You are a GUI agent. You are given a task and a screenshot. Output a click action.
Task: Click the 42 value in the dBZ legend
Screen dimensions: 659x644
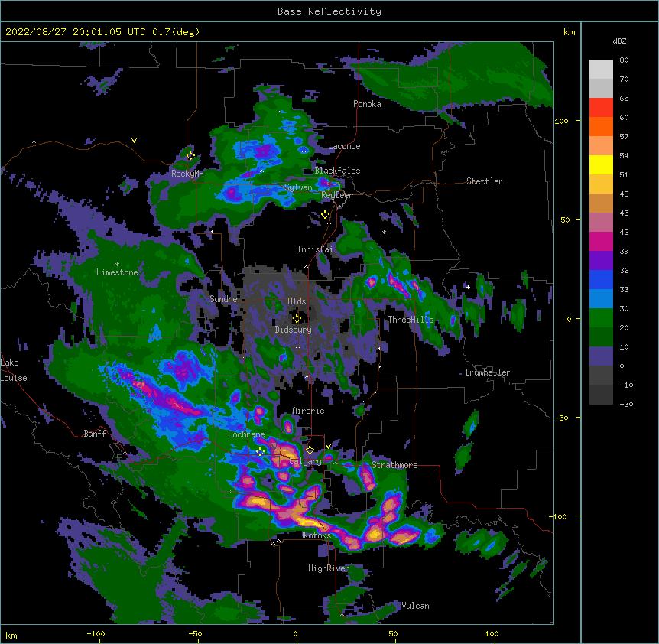(x=624, y=232)
